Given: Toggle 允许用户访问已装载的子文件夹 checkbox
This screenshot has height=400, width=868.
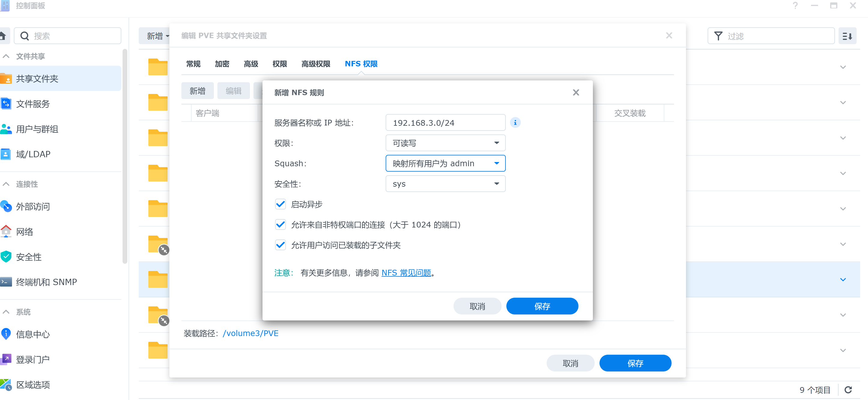Looking at the screenshot, I should (x=280, y=245).
